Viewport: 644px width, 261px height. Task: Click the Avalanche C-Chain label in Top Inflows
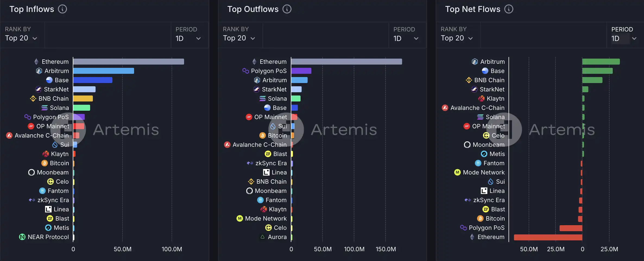42,135
